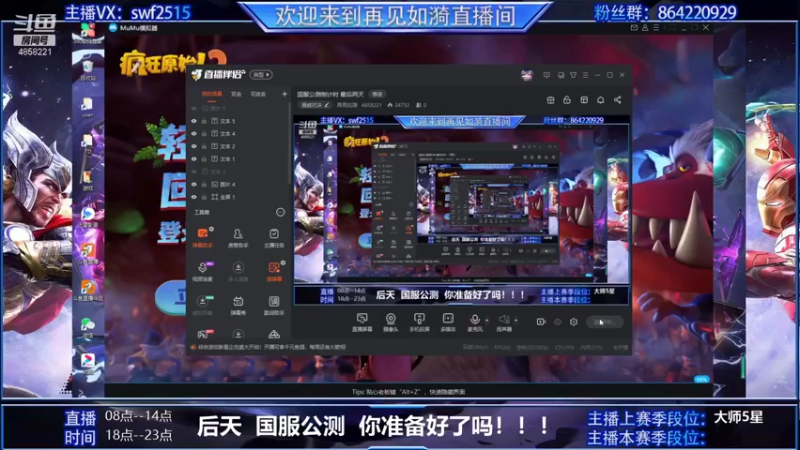Collapse the toolbox section

pos(280,212)
